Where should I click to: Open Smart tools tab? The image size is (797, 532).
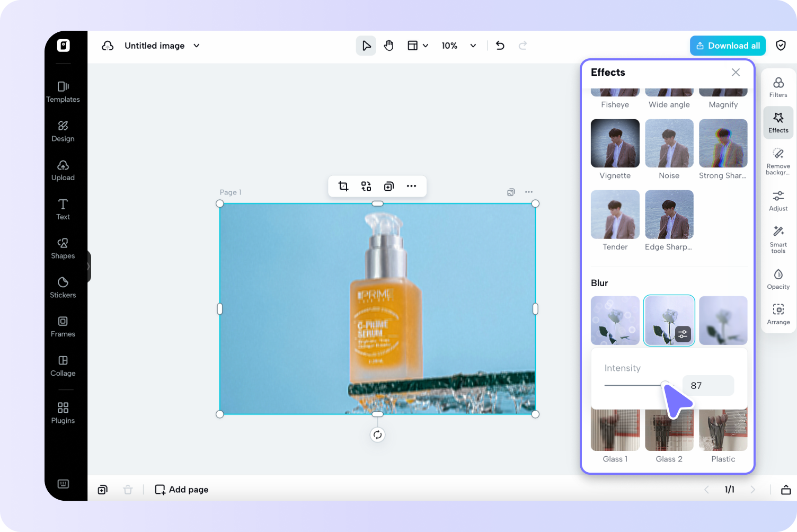778,240
